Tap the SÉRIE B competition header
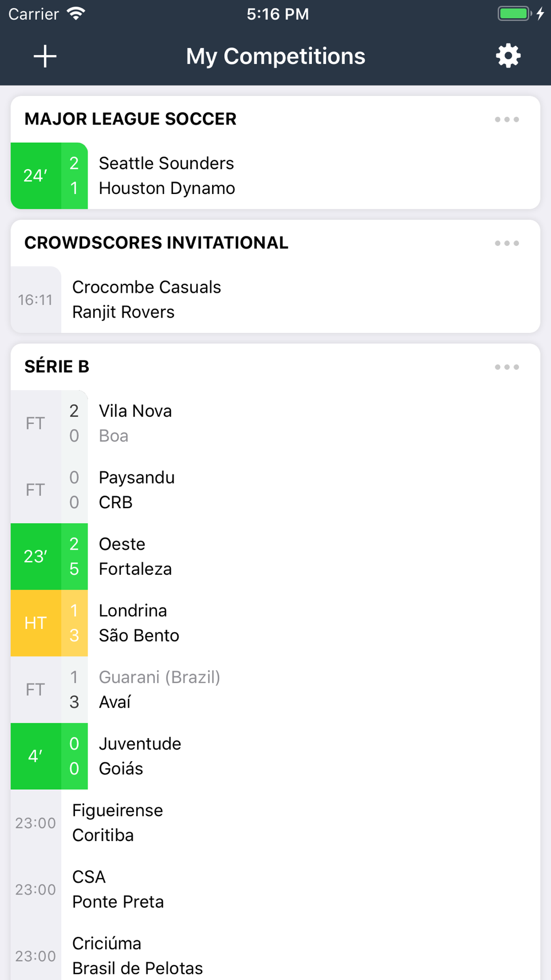The image size is (551, 980). pos(57,367)
